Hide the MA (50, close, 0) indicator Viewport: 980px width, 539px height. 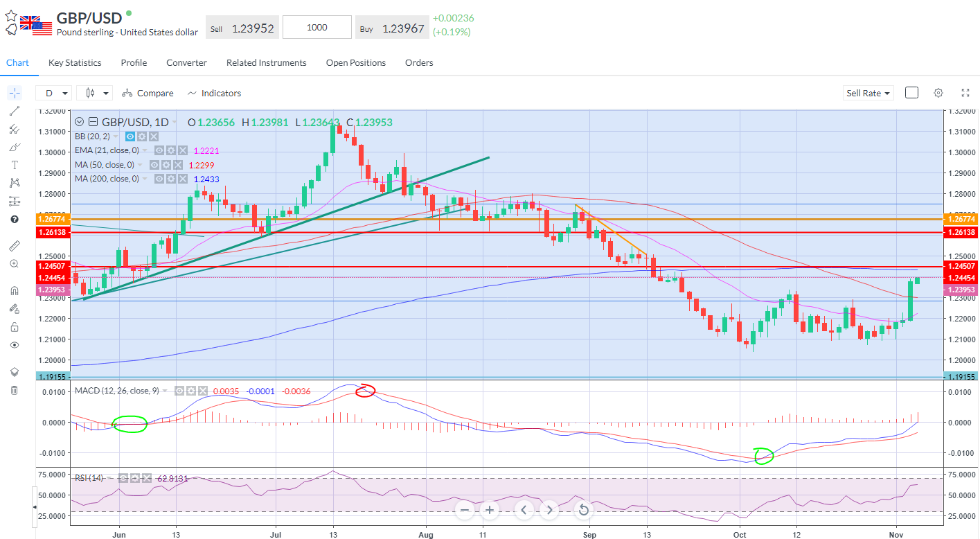point(154,165)
